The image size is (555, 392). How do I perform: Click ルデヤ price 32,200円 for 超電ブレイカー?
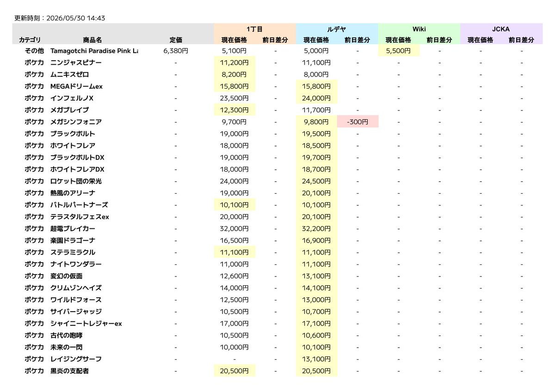click(x=317, y=228)
